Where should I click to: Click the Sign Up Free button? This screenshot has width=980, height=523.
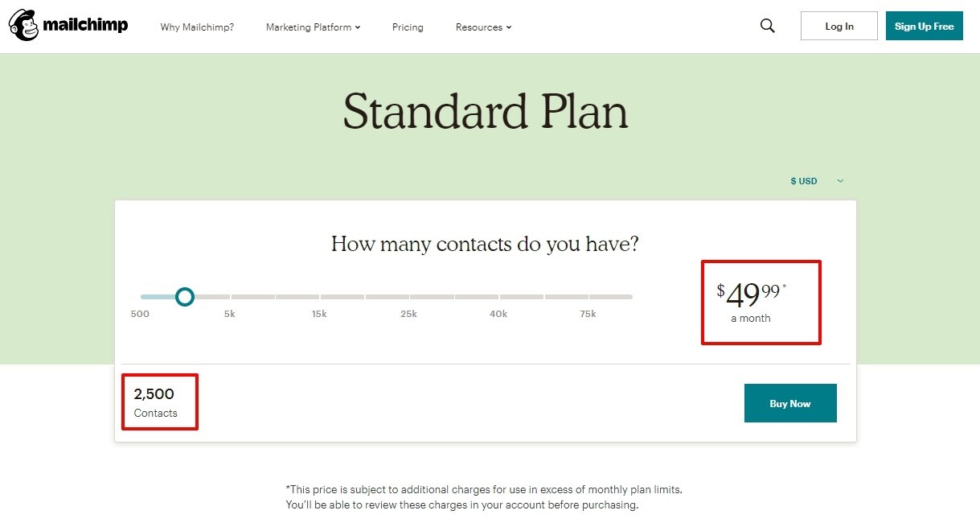(925, 26)
